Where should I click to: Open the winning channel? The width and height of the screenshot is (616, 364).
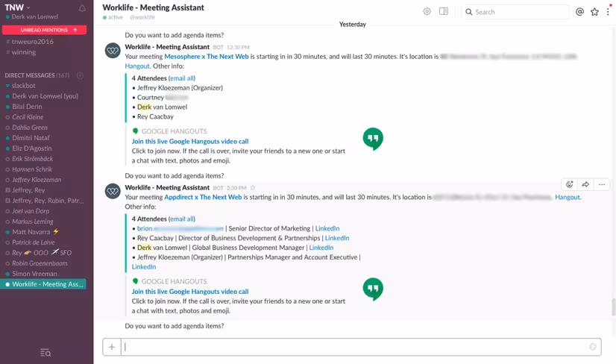(x=24, y=52)
